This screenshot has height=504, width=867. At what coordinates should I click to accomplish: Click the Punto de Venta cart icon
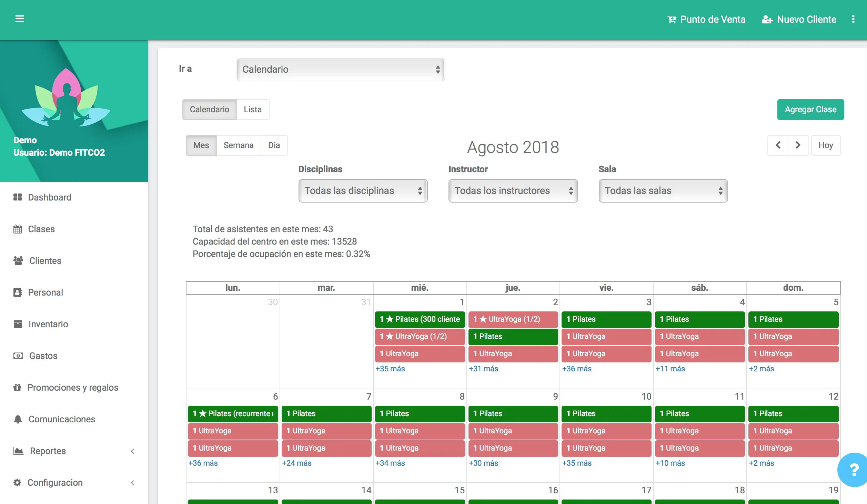pyautogui.click(x=672, y=20)
